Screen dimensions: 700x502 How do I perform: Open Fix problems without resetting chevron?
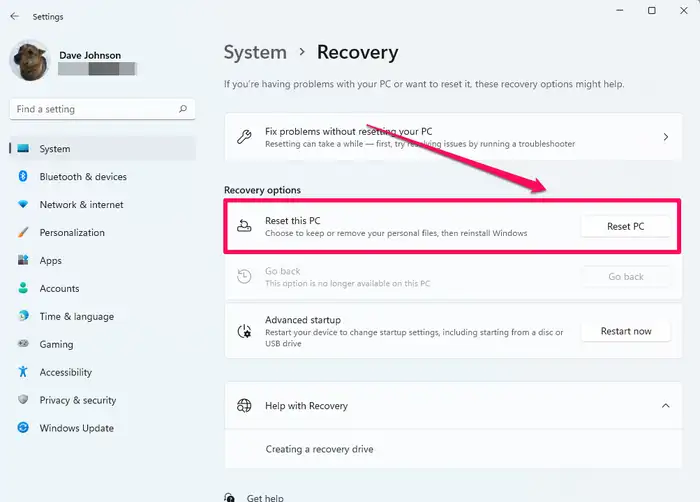click(x=666, y=137)
